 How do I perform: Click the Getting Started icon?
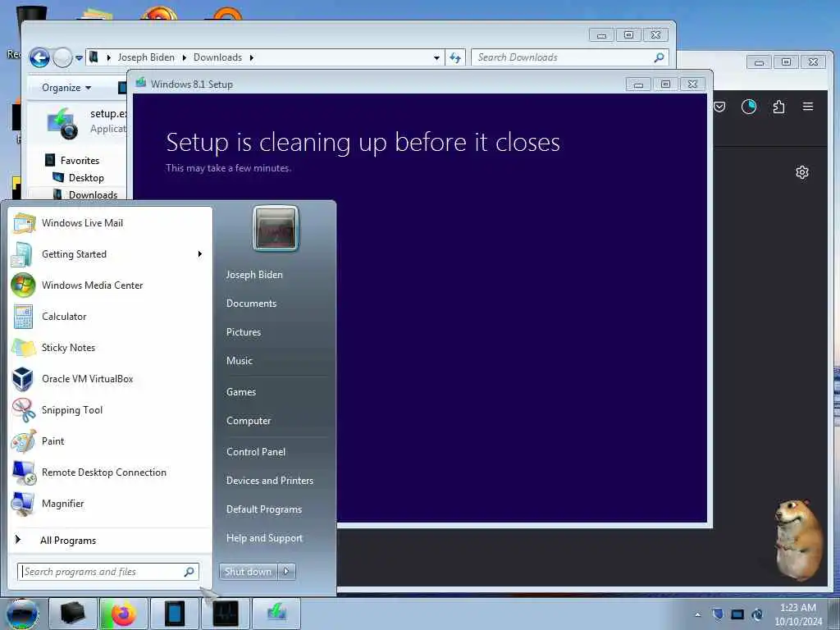pyautogui.click(x=22, y=254)
